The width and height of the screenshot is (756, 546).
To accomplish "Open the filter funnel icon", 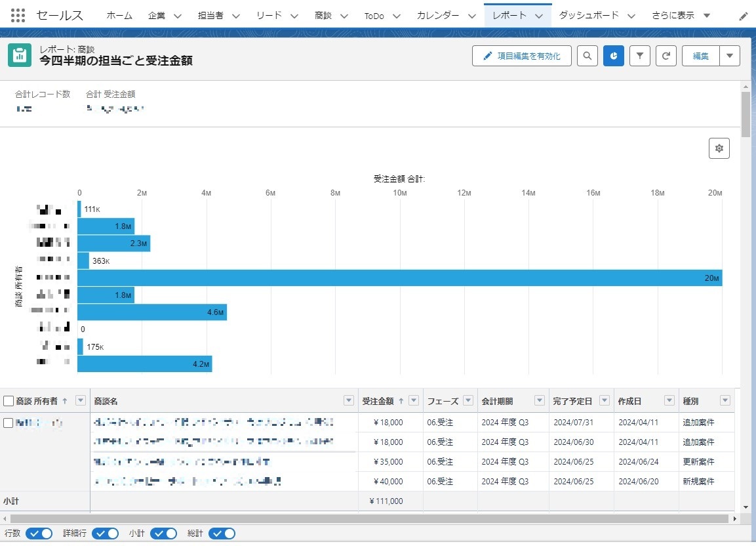I will pos(640,56).
